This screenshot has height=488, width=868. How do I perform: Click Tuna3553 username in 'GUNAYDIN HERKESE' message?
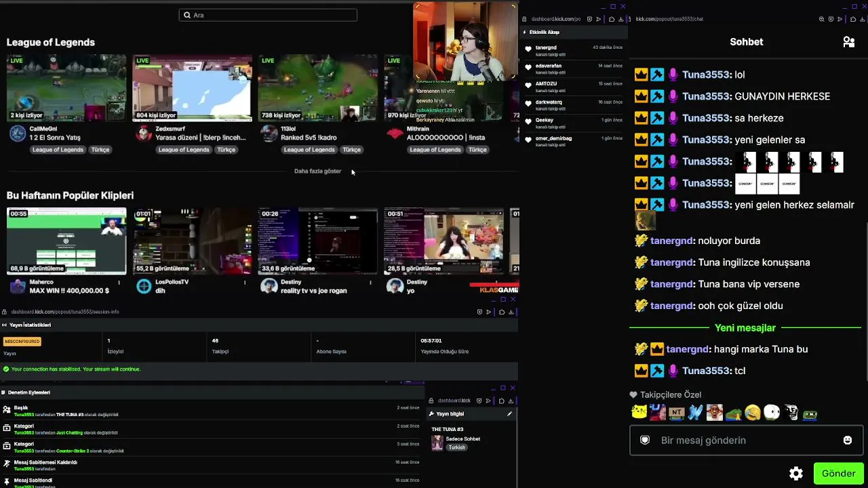[x=707, y=96]
